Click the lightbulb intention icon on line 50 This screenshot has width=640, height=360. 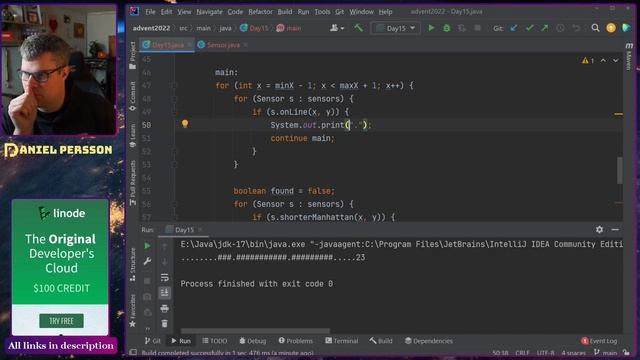(185, 124)
